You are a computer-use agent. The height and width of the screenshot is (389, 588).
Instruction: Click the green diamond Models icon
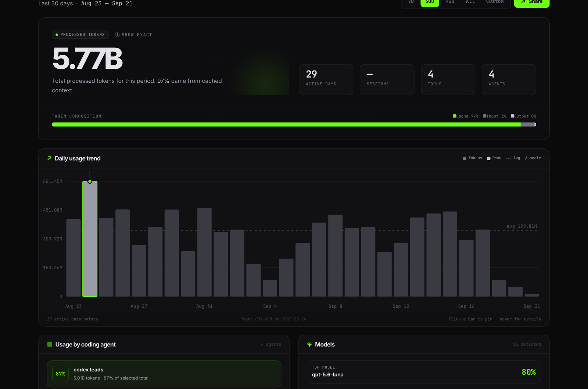309,345
